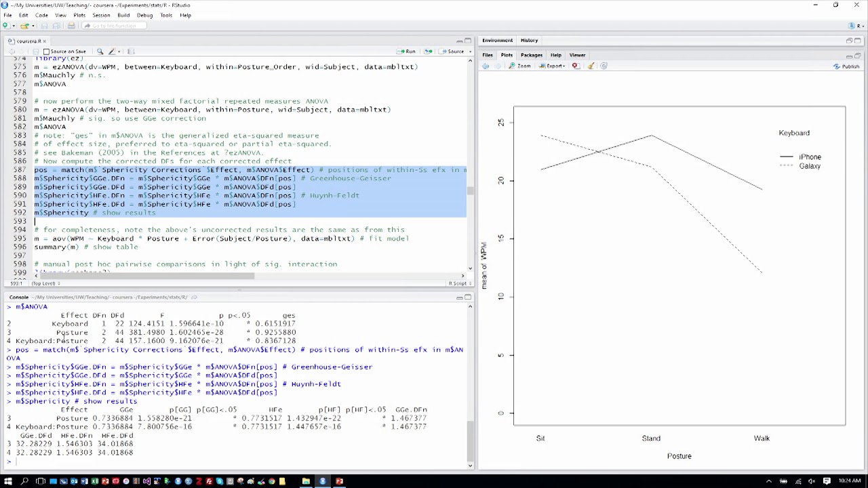Close the coursera.R tab
Image resolution: width=868 pixels, height=488 pixels.
(x=45, y=41)
